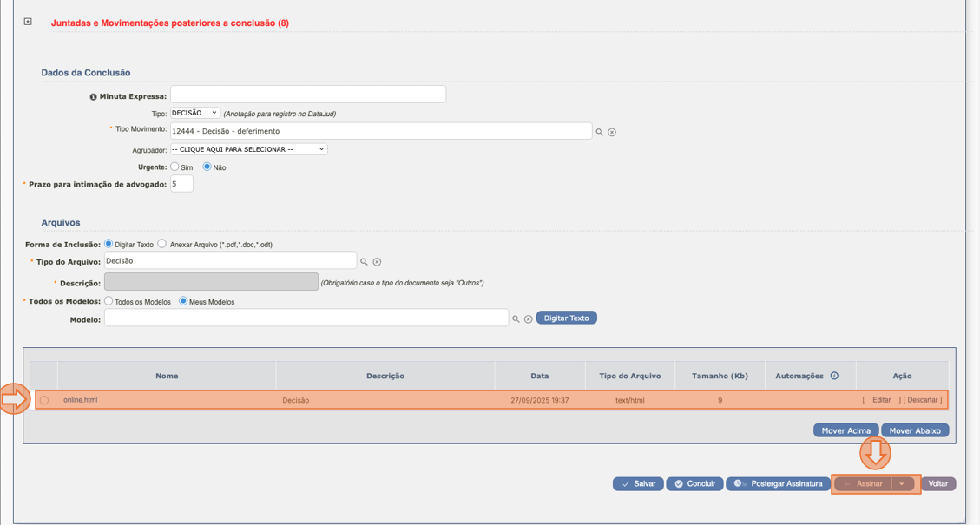Open the Agrupador selection dropdown
Screen dimensions: 980x525
point(248,149)
